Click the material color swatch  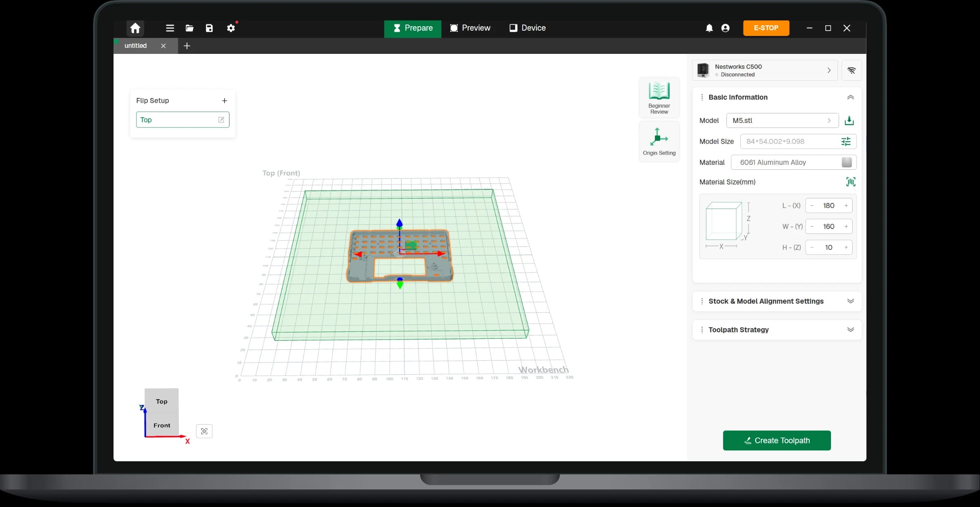(847, 162)
